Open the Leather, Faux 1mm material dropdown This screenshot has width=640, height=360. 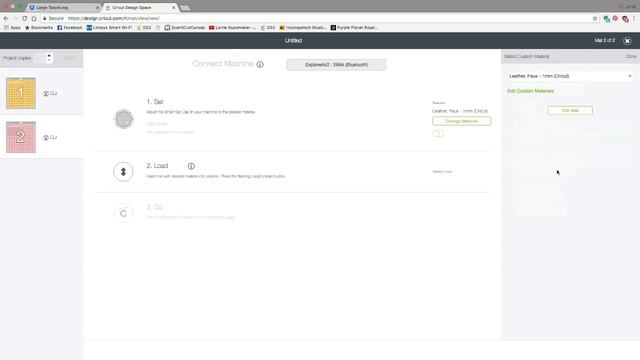569,76
